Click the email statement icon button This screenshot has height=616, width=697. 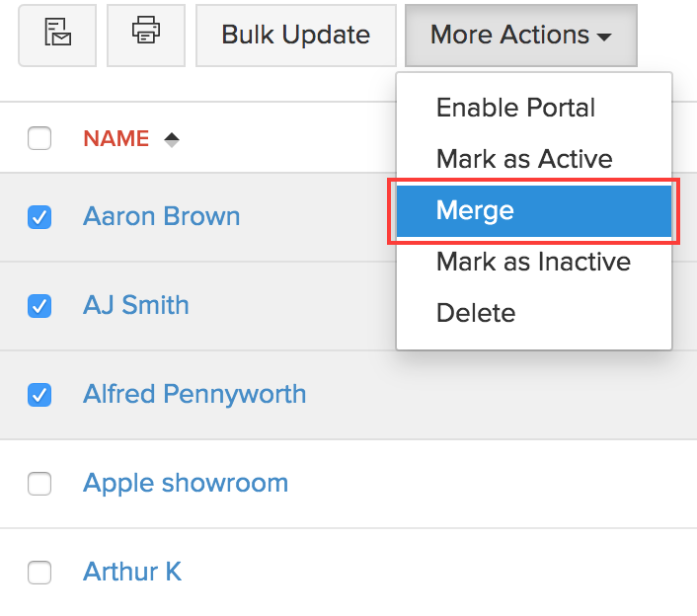coord(57,35)
